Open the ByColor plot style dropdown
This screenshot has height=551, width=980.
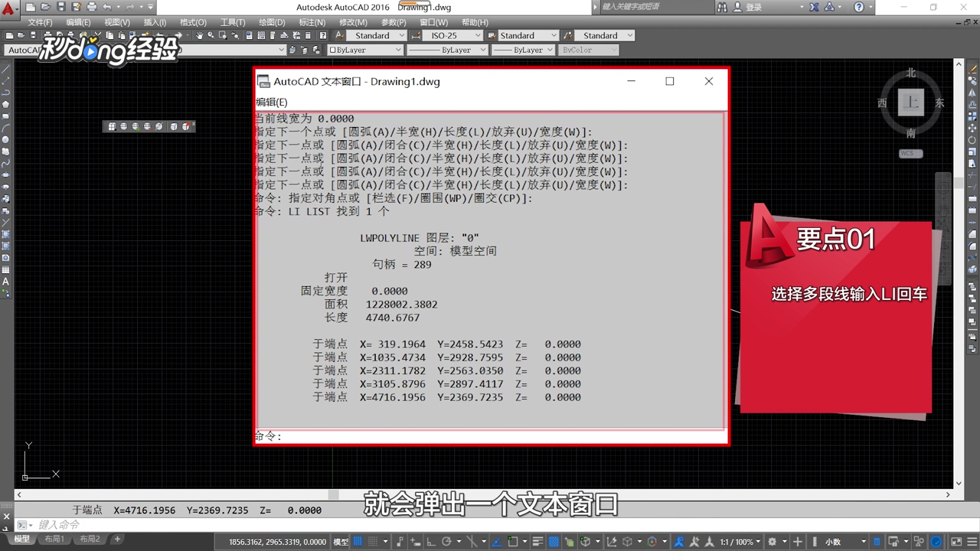[588, 50]
